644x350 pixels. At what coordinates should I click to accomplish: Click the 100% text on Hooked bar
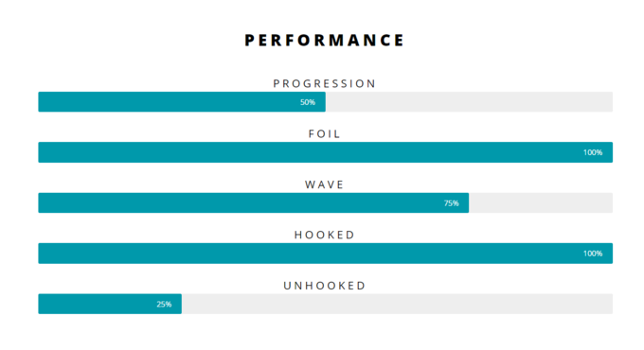click(593, 254)
